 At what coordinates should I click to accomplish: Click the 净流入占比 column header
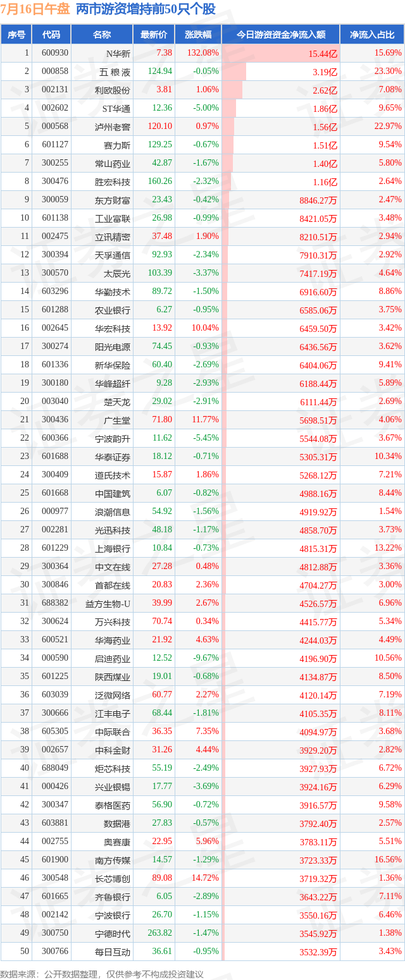coord(372,35)
